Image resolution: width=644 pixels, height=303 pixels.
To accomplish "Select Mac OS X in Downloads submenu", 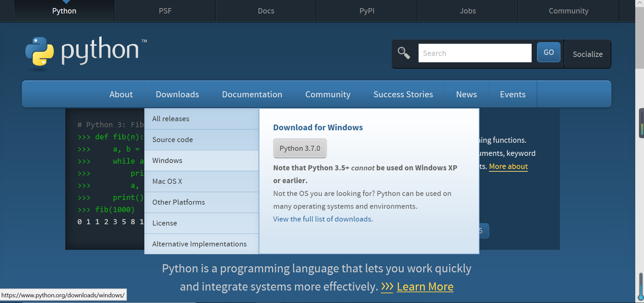I will [x=202, y=181].
